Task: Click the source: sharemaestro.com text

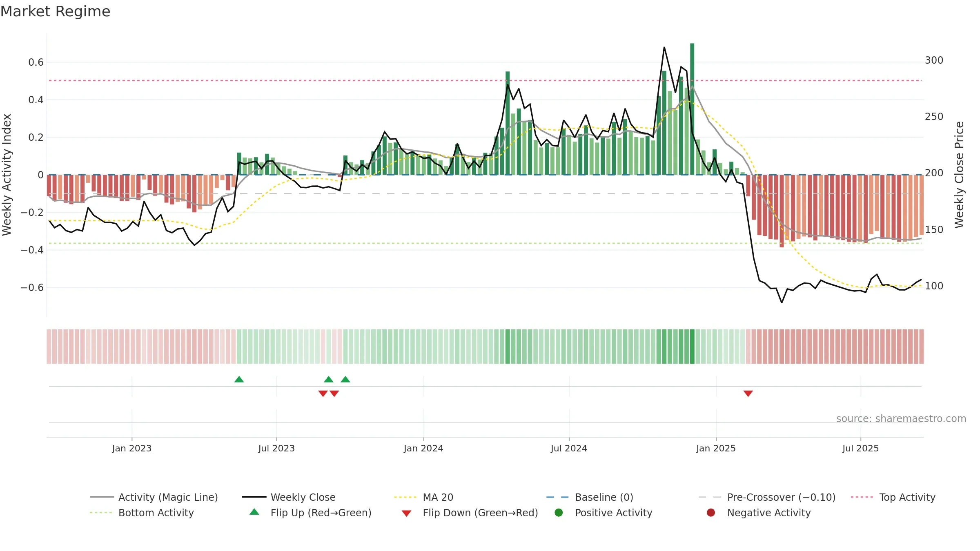Action: [x=901, y=418]
